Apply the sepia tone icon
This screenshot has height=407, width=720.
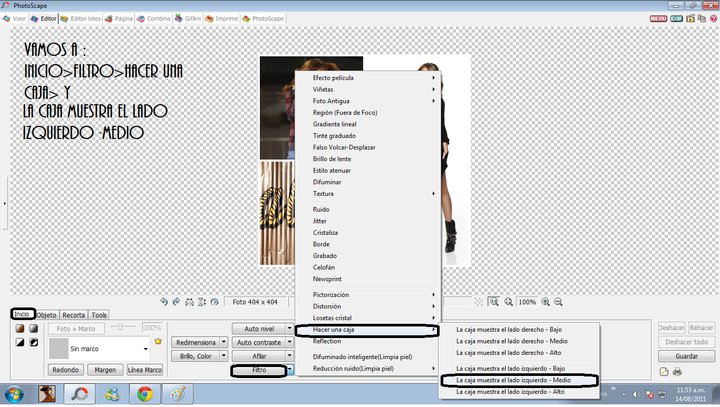tap(20, 328)
